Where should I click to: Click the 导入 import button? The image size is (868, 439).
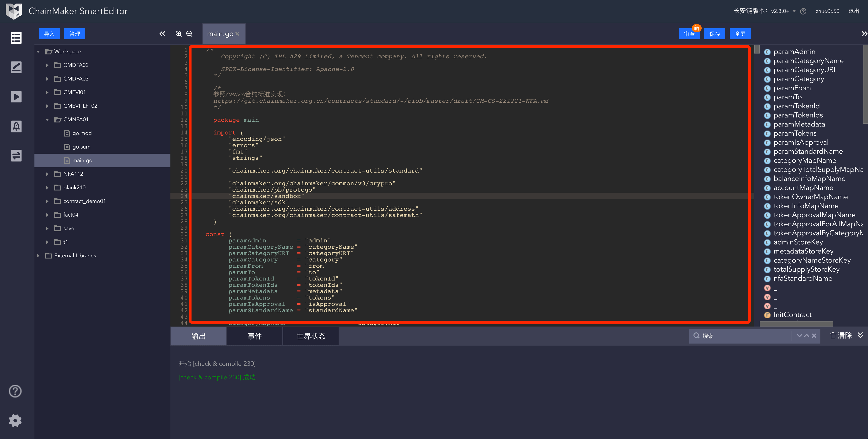click(x=49, y=34)
